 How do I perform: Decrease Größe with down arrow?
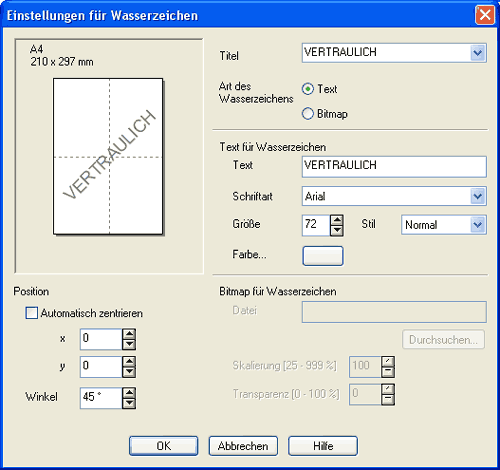point(337,231)
